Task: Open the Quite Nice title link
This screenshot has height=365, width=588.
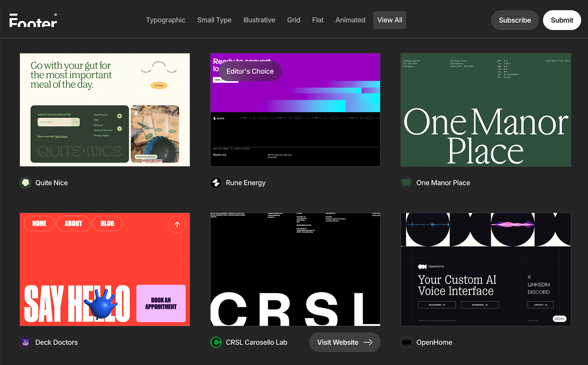Action: 52,183
